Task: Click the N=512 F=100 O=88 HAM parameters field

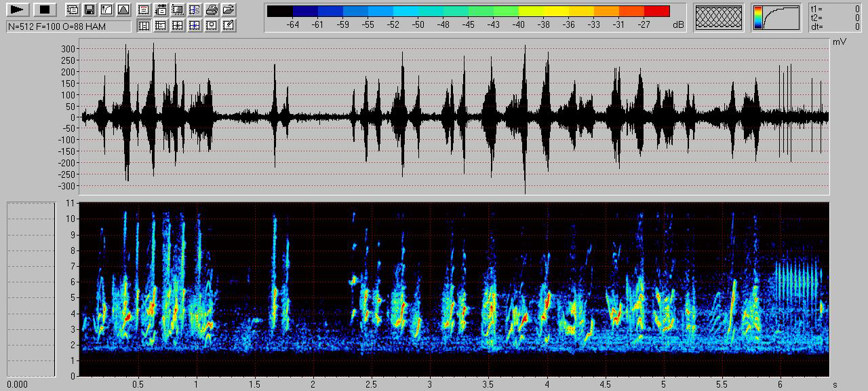Action: 68,26
